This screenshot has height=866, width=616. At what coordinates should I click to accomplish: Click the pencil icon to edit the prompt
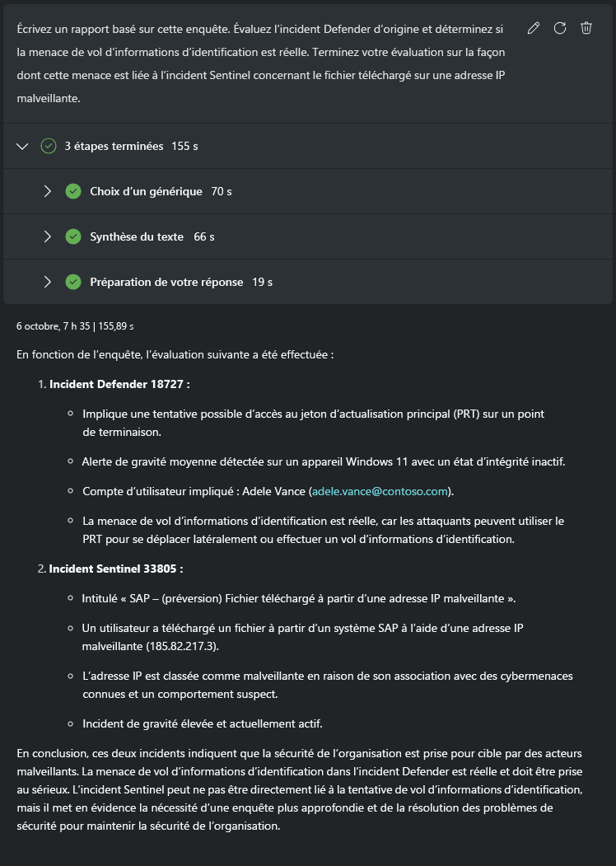point(533,27)
